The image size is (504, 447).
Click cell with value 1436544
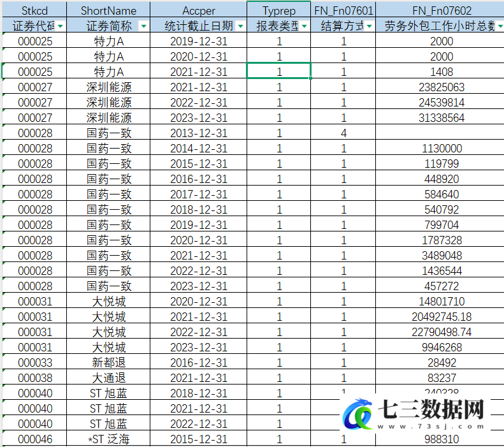click(440, 271)
